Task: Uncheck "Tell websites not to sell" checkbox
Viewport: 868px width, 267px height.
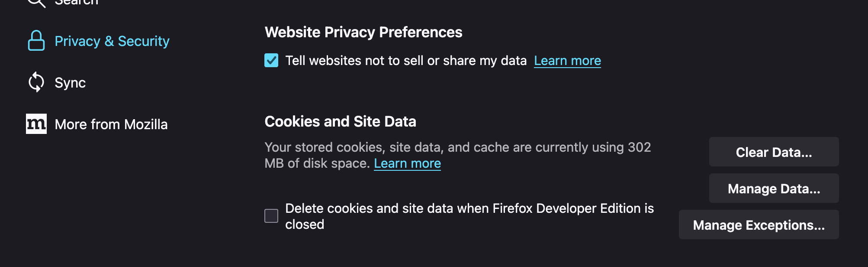Action: pos(271,60)
